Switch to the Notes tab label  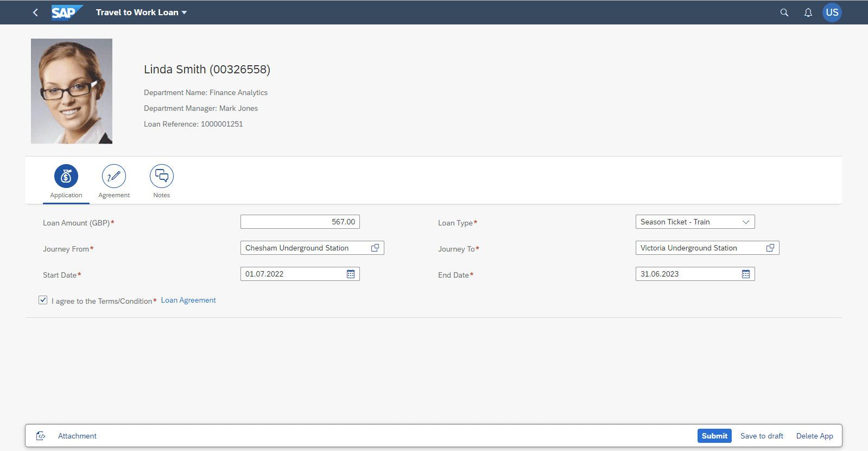162,195
